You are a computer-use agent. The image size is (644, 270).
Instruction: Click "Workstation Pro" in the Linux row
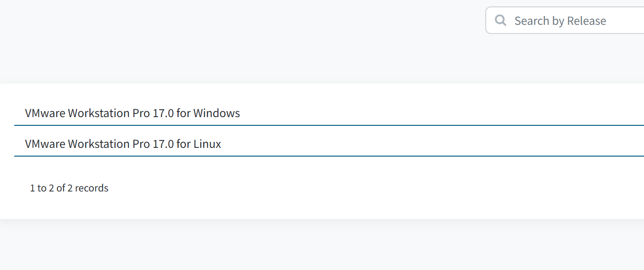(x=109, y=144)
